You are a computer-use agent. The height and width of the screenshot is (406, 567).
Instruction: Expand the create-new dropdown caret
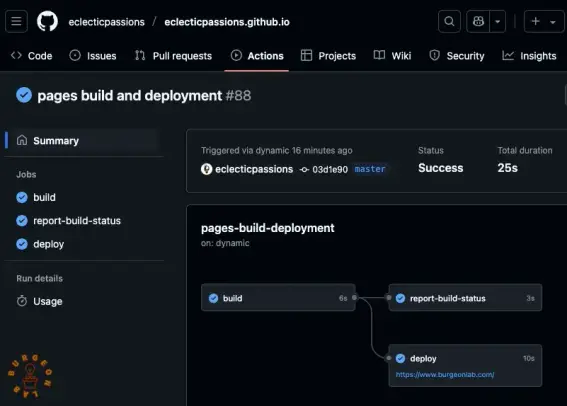pyautogui.click(x=553, y=22)
